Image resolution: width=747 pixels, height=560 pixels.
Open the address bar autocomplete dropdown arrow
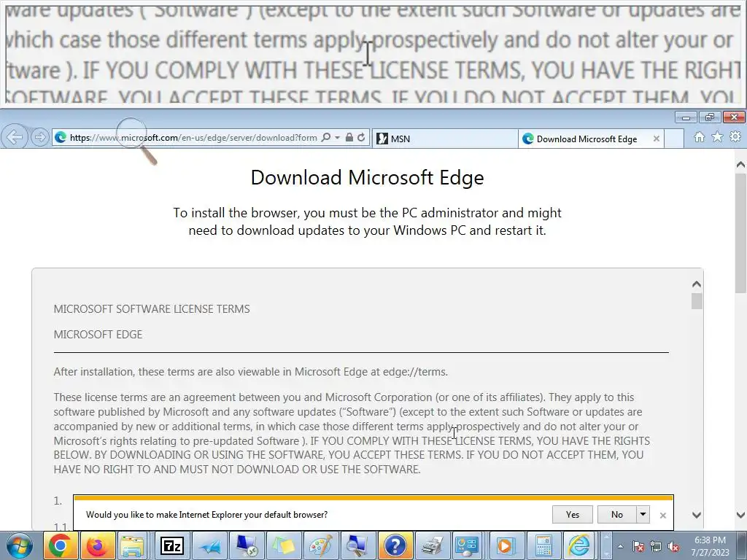coord(337,138)
